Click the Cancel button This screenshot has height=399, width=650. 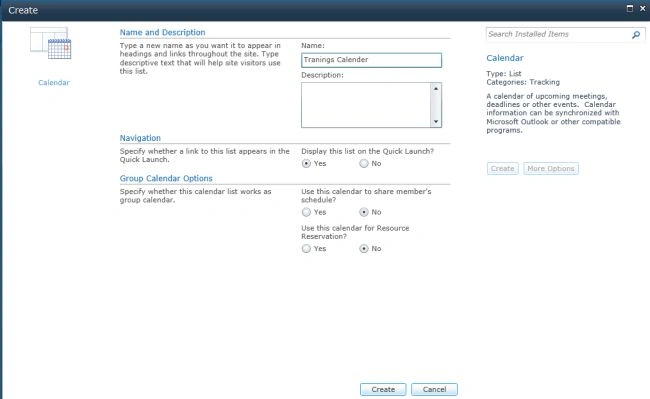(434, 389)
